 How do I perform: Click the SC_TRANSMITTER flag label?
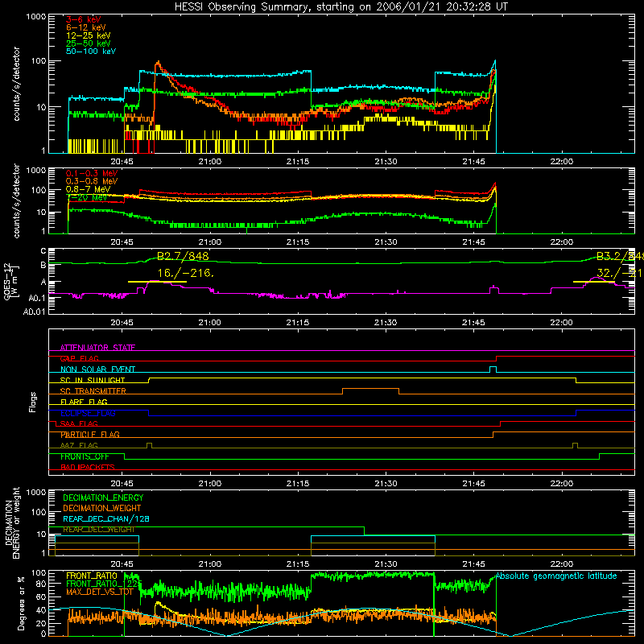[93, 391]
